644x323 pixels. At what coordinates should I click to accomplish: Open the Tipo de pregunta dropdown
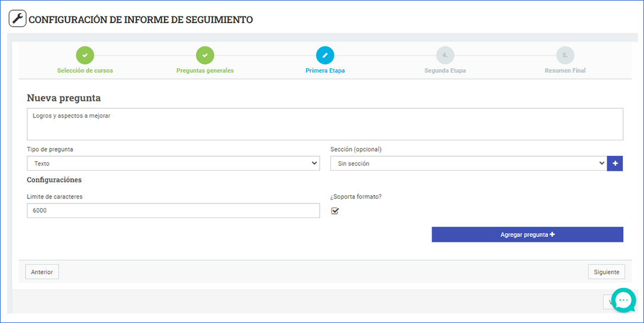173,164
